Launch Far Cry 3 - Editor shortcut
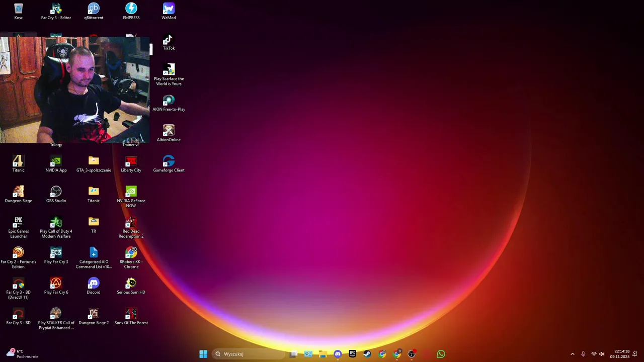Screen dimensions: 644x362 tap(56, 12)
